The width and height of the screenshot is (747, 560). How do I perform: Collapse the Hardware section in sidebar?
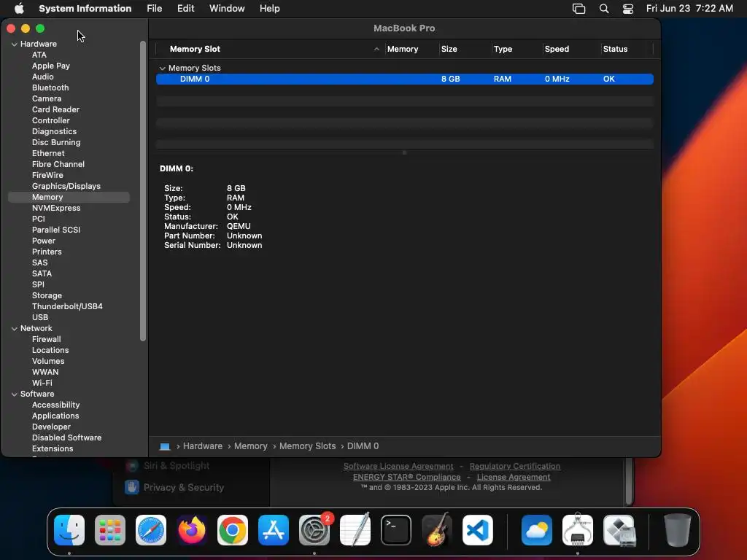(x=15, y=44)
